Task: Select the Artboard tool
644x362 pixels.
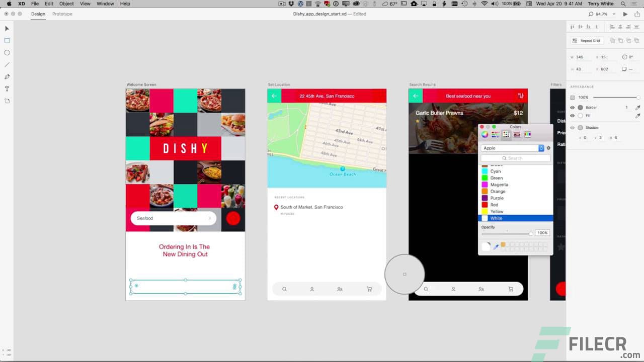Action: click(x=7, y=101)
